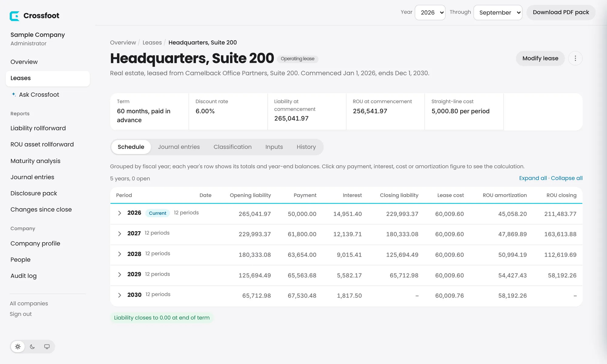This screenshot has height=364, width=607.
Task: Open the Through month dropdown
Action: click(498, 12)
